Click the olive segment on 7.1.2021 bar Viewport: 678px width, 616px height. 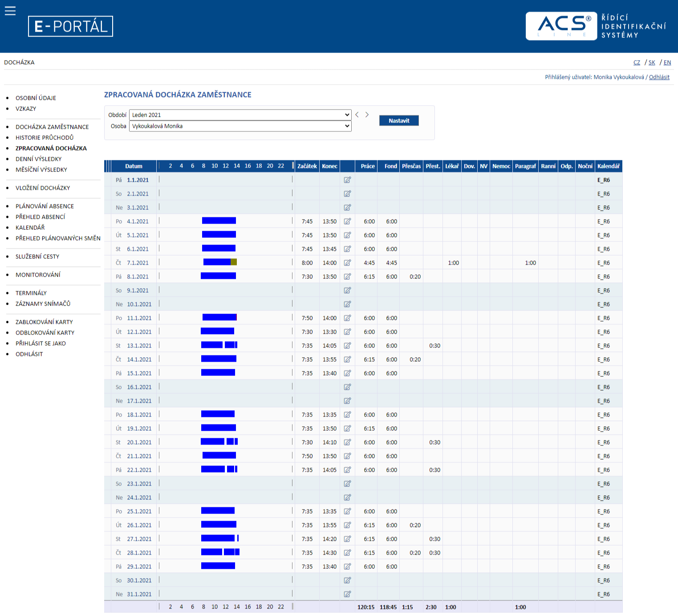coord(234,262)
